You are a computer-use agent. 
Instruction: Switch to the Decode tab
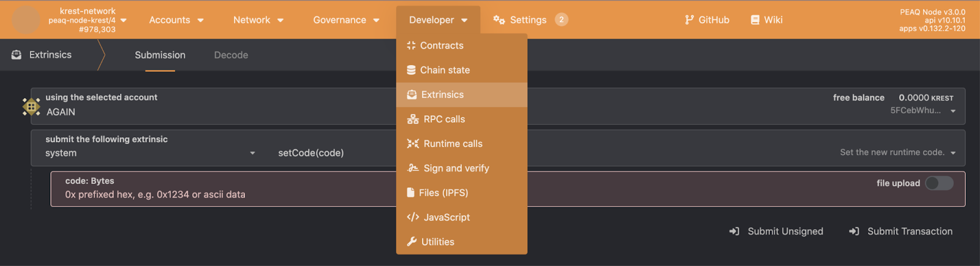point(231,55)
